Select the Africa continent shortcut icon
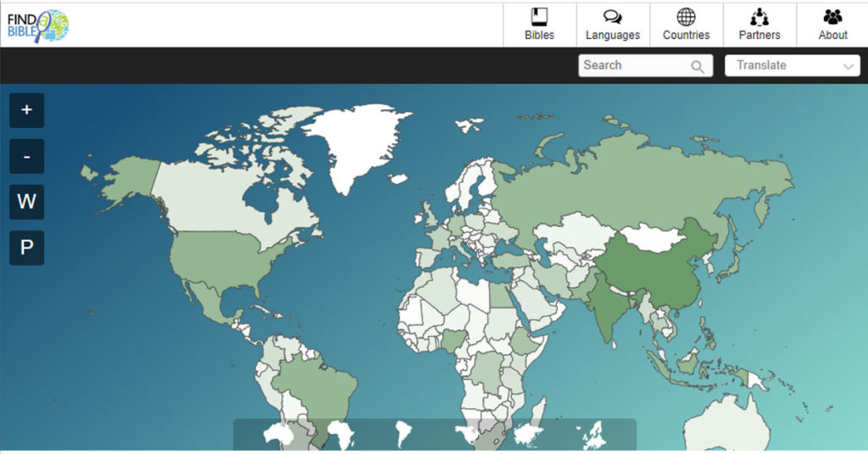Viewport: 868px width, 454px height. (x=340, y=435)
